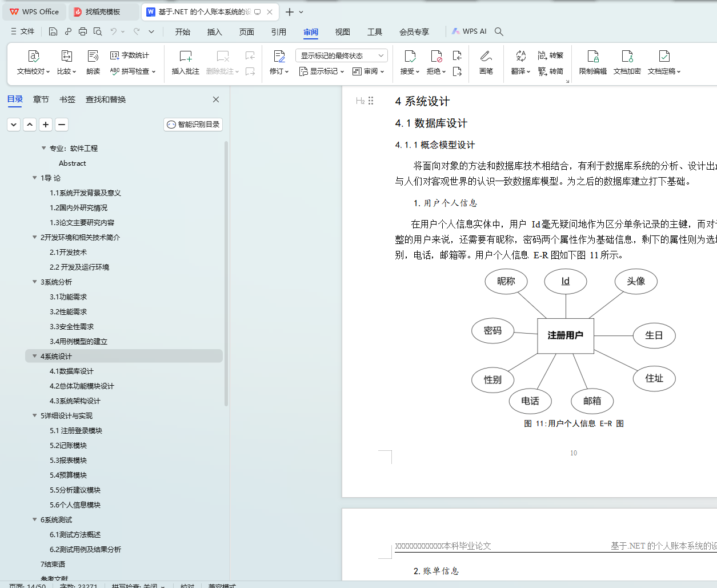Go to the WPS Office home tab

pos(34,12)
